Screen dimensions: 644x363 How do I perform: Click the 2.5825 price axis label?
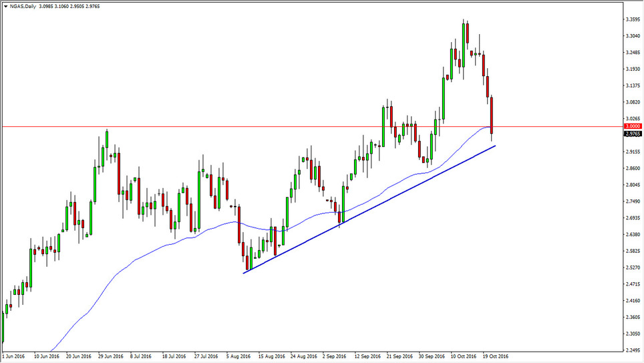coord(633,251)
